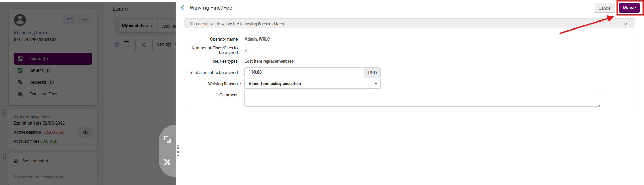Image resolution: width=644 pixels, height=185 pixels.
Task: Open the Waiving Reason dropdown
Action: (x=375, y=84)
